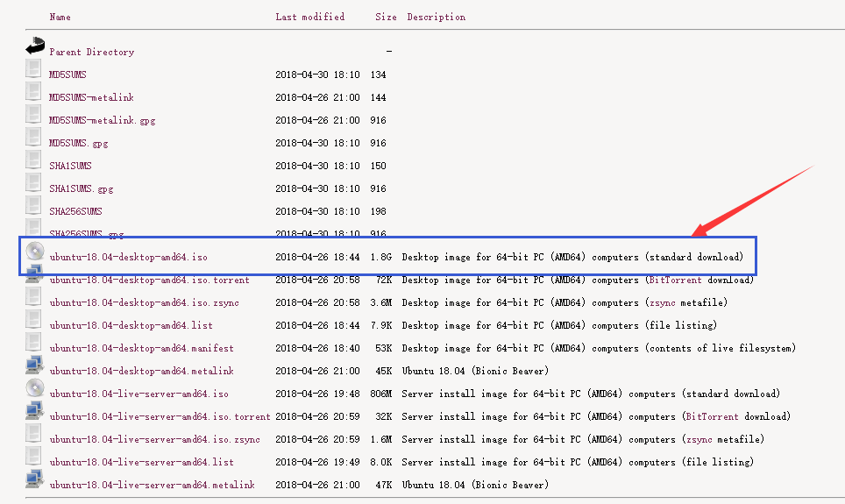Sort listing by the Size header

386,18
